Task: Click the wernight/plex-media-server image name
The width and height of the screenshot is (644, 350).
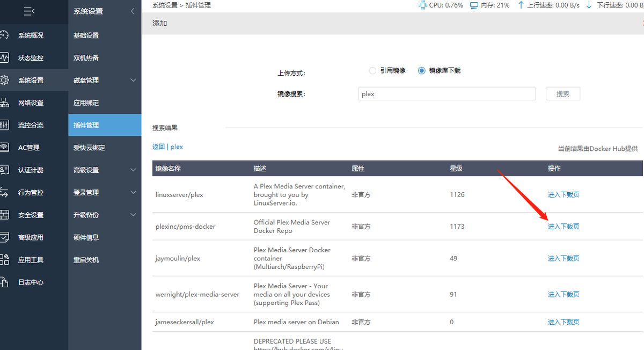Action: coord(197,294)
